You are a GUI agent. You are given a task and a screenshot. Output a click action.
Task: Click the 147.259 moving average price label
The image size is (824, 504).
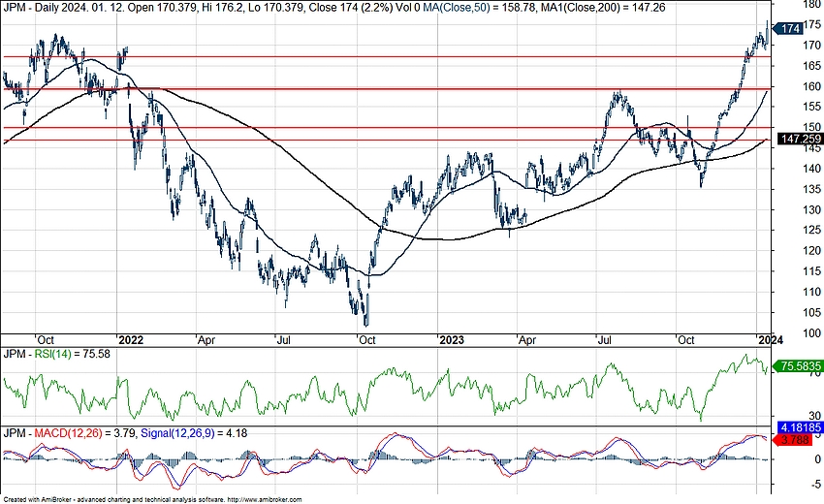[x=800, y=139]
